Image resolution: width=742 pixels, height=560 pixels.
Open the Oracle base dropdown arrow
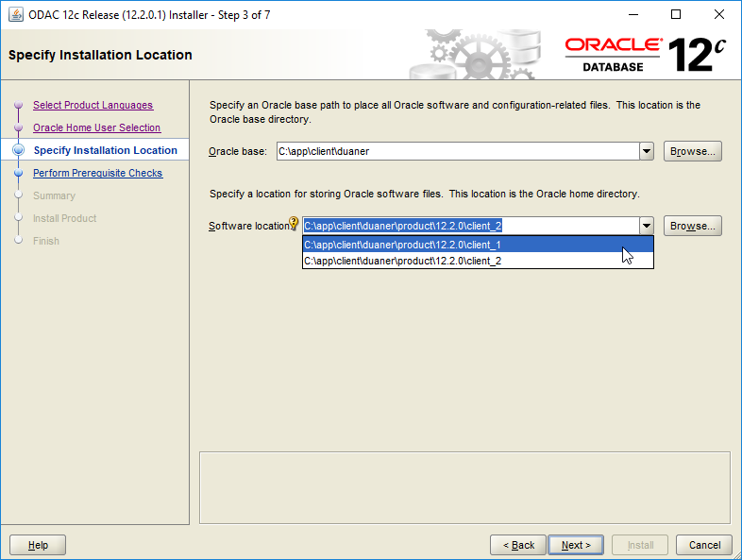click(647, 151)
